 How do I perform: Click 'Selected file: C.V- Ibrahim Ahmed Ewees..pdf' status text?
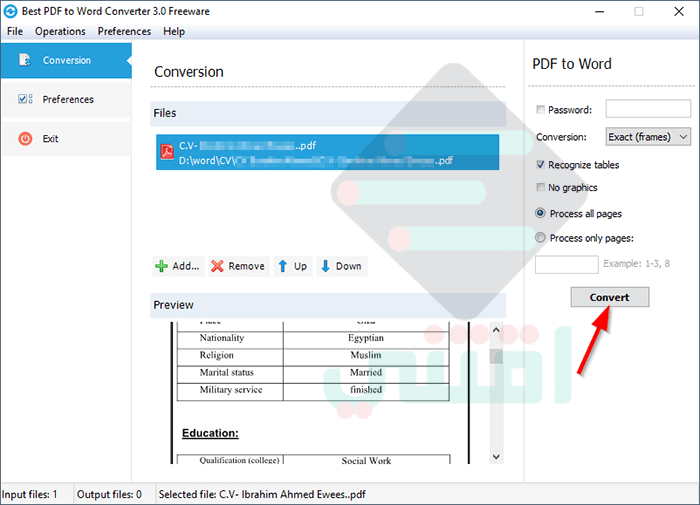tap(262, 494)
